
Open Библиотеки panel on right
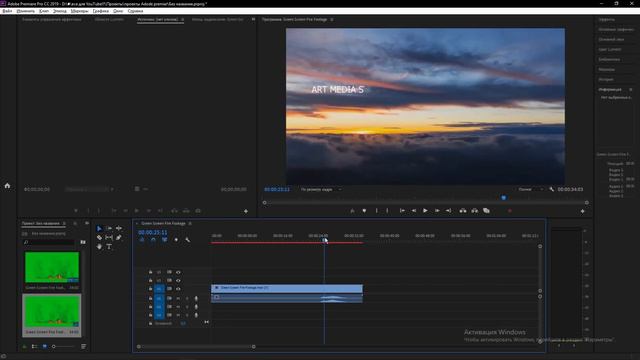609,60
